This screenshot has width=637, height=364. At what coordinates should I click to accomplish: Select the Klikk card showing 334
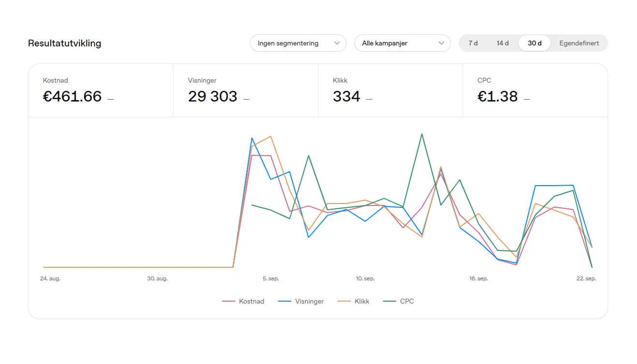[391, 90]
